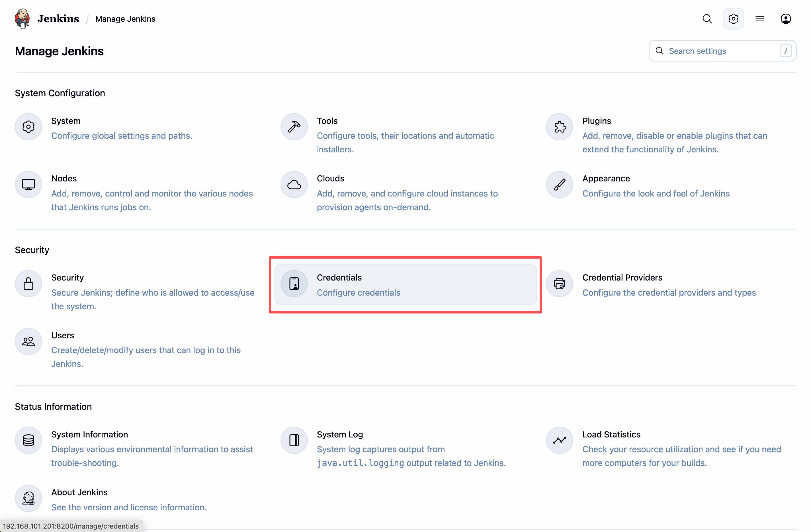Image resolution: width=811 pixels, height=532 pixels.
Task: Click the padlock Security icon
Action: pos(28,284)
